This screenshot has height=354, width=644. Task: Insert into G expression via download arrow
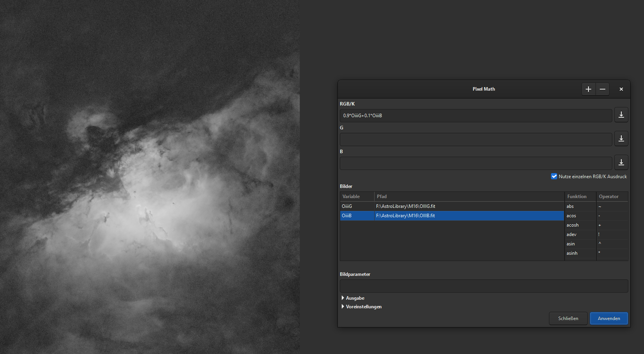pyautogui.click(x=621, y=139)
